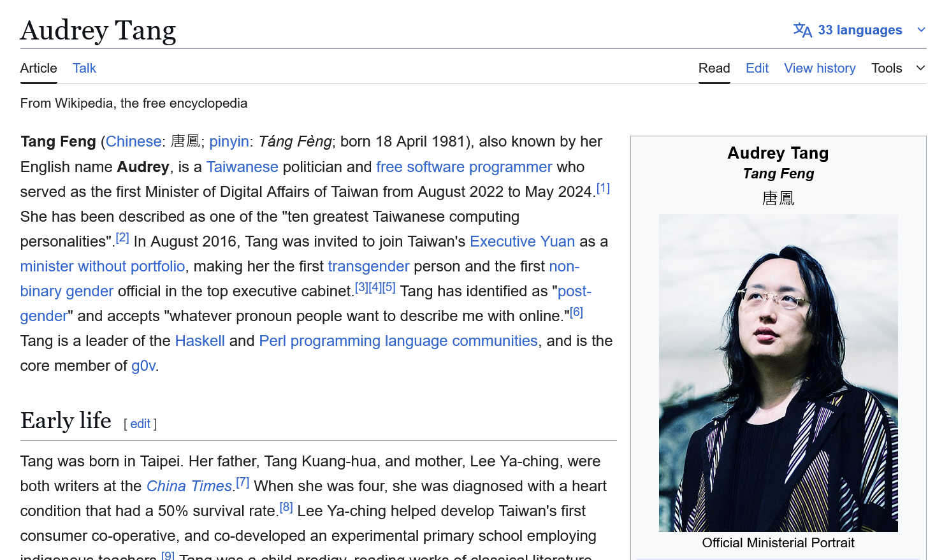
Task: Open the minister without portfolio link
Action: (x=103, y=266)
